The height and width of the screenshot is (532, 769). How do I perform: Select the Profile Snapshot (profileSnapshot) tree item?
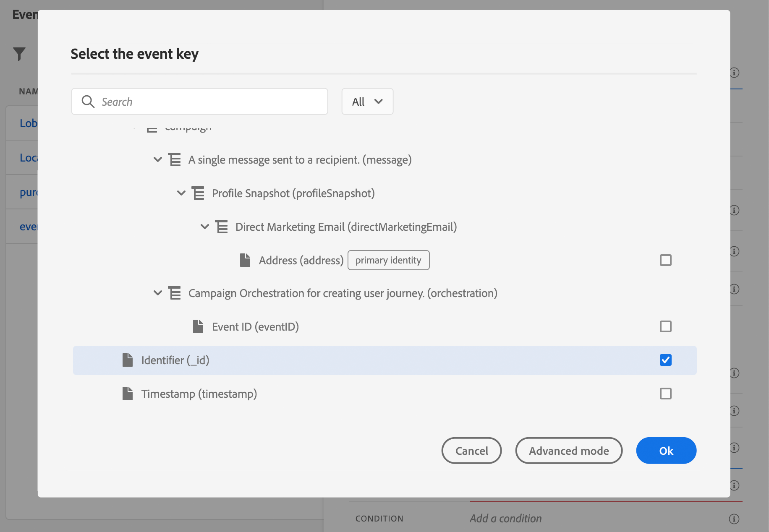[293, 193]
